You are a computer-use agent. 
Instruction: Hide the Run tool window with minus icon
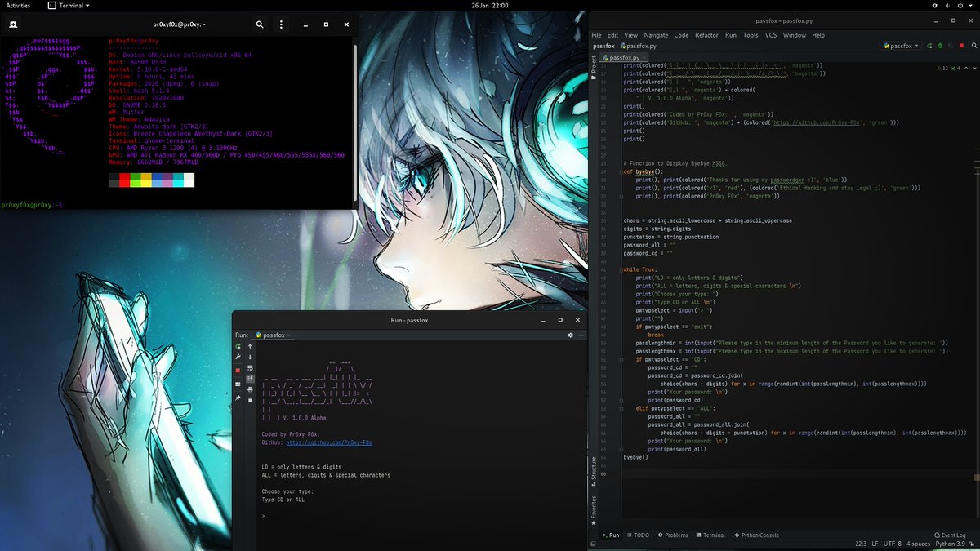pos(581,335)
